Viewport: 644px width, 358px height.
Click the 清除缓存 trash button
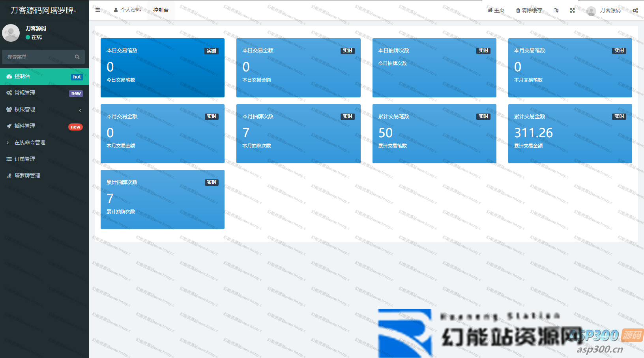pyautogui.click(x=529, y=10)
